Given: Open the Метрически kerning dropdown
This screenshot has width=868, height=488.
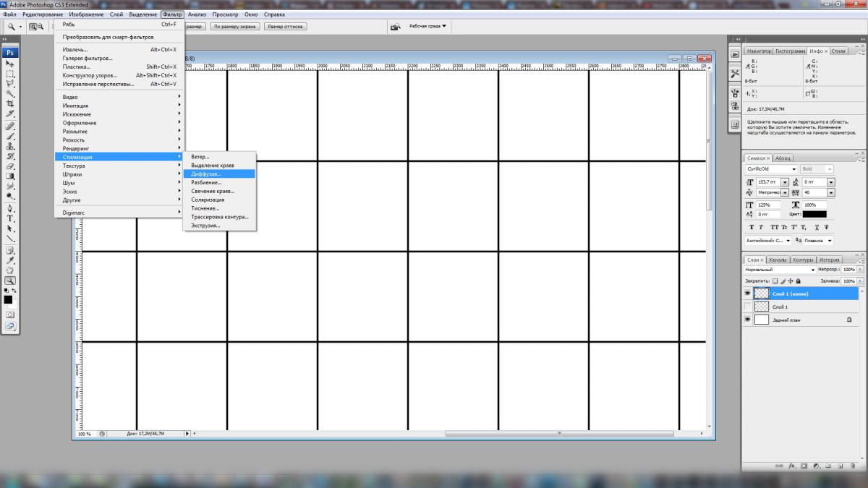Looking at the screenshot, I should coord(784,192).
